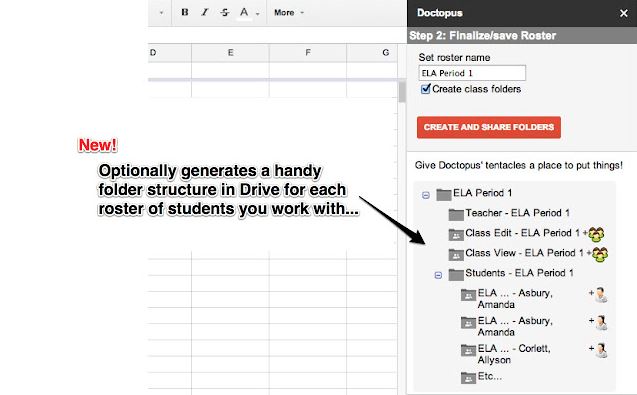
Task: Collapse the Students - ELA Period 1 folder
Action: (438, 276)
